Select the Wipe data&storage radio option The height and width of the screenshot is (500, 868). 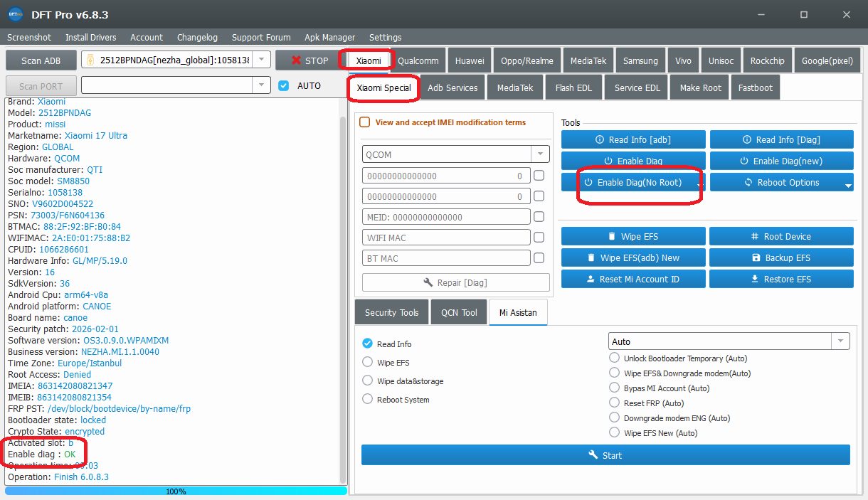click(368, 381)
